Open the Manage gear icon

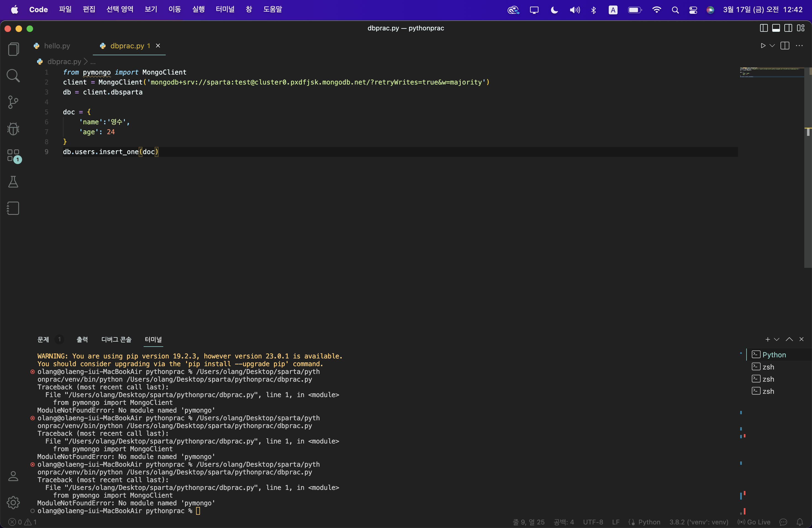click(13, 502)
